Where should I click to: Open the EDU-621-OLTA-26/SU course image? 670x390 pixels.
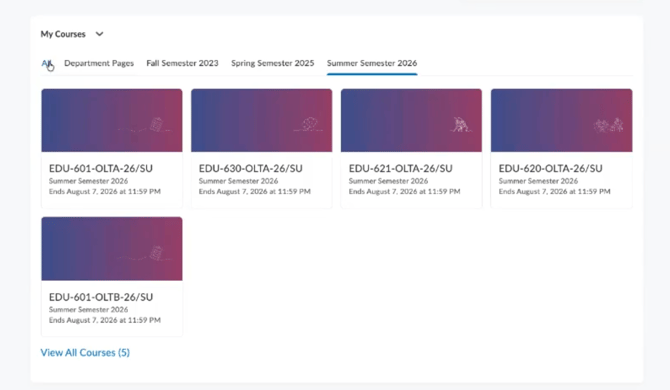pos(411,120)
